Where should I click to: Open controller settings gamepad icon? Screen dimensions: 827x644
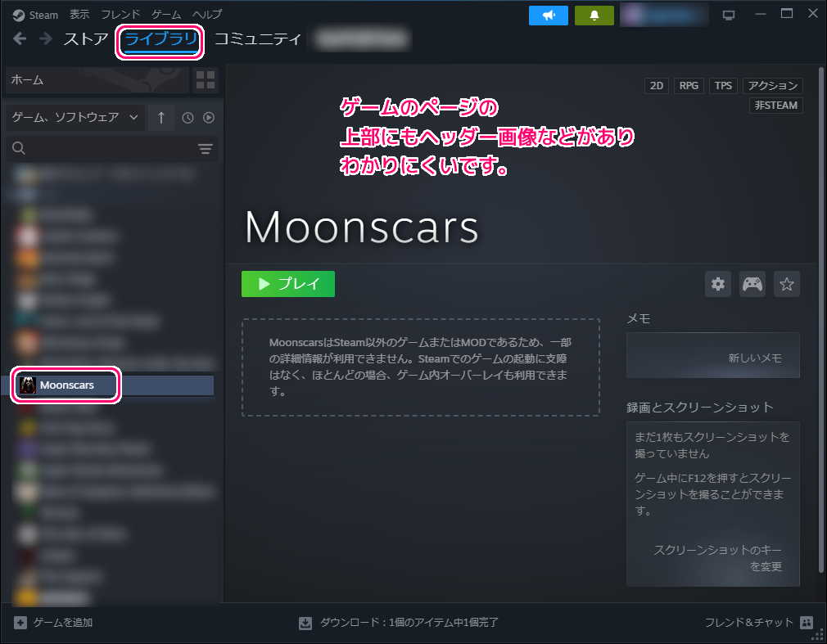pyautogui.click(x=752, y=284)
